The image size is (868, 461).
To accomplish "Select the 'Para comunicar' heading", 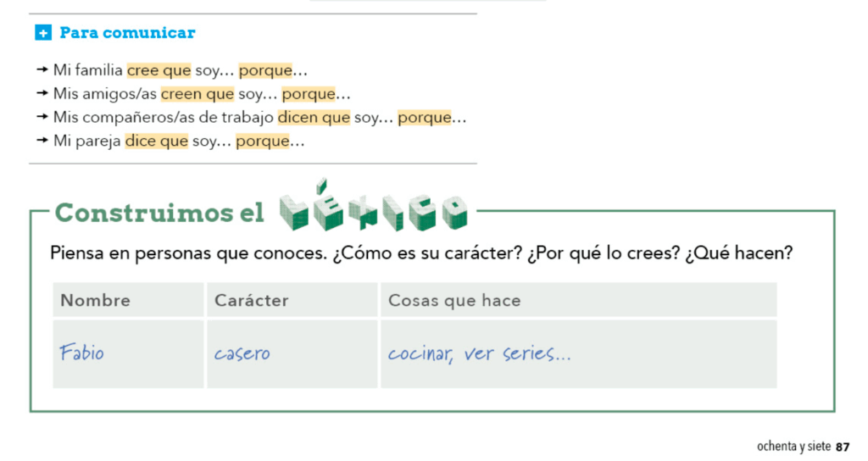I will click(x=127, y=33).
